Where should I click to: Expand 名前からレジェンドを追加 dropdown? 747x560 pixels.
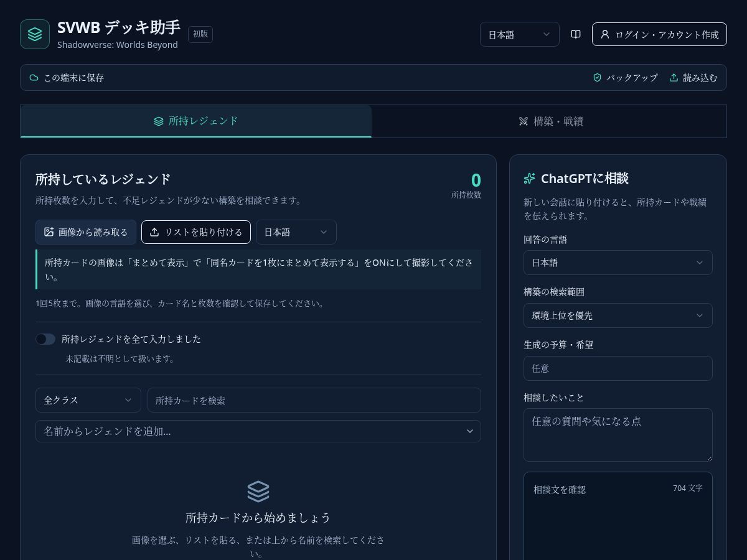point(258,431)
